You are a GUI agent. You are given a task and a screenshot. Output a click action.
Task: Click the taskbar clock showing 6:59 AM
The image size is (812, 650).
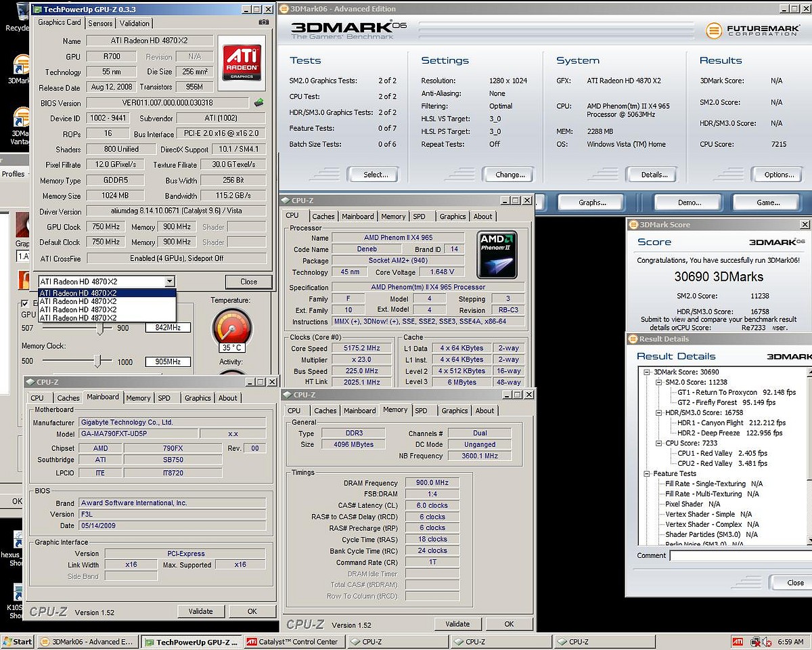[791, 641]
